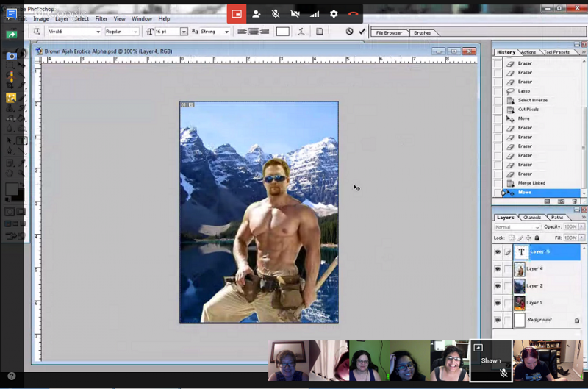Click the add people icon
The width and height of the screenshot is (588, 389).
[256, 13]
